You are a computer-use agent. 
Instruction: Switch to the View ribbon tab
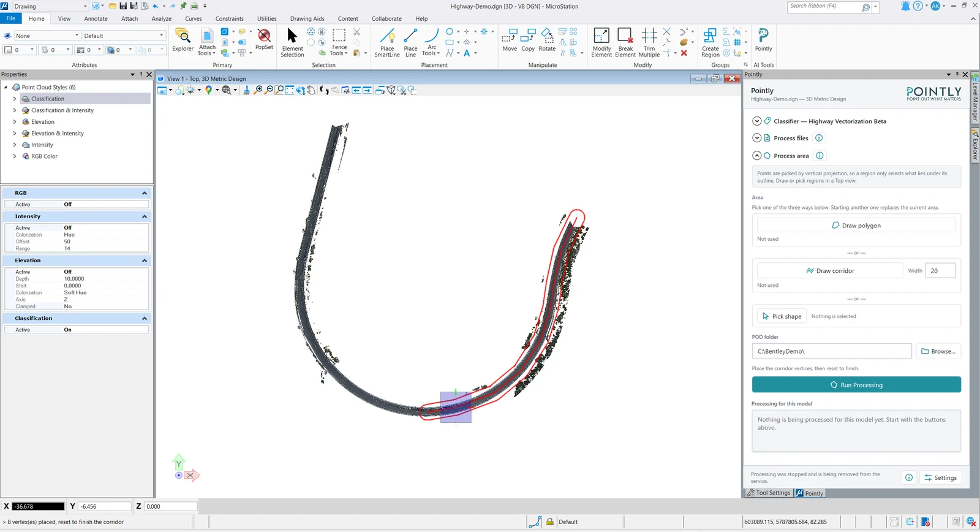(x=64, y=18)
